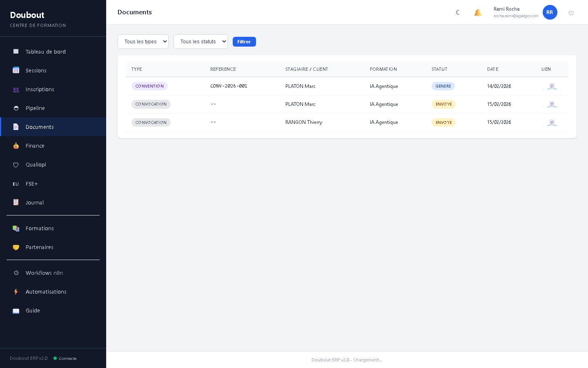This screenshot has height=368, width=588.
Task: Click the notification bell
Action: pyautogui.click(x=478, y=12)
